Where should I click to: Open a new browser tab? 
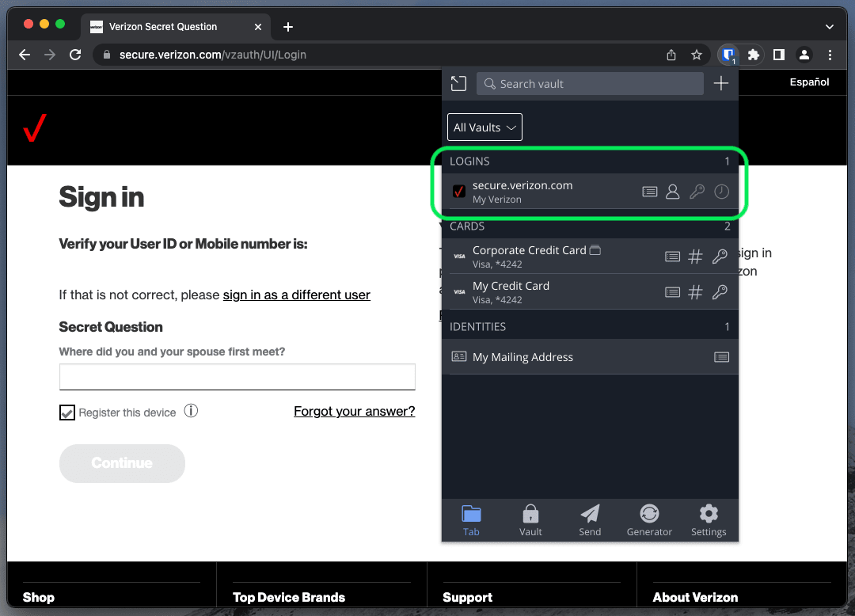click(x=288, y=27)
